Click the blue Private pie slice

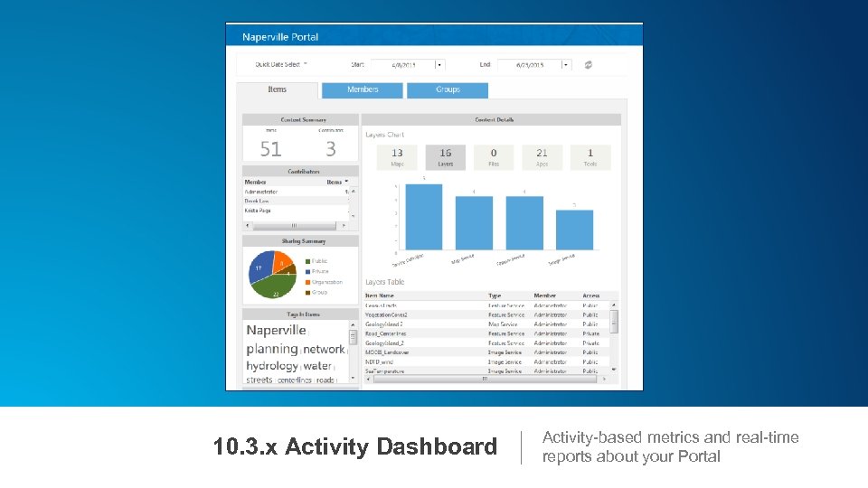(x=260, y=267)
